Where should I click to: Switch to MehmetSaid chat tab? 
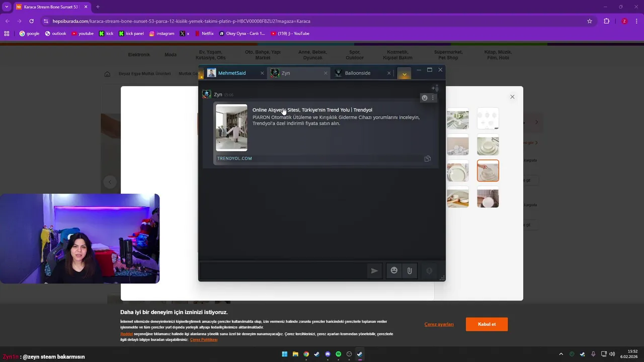(x=232, y=73)
